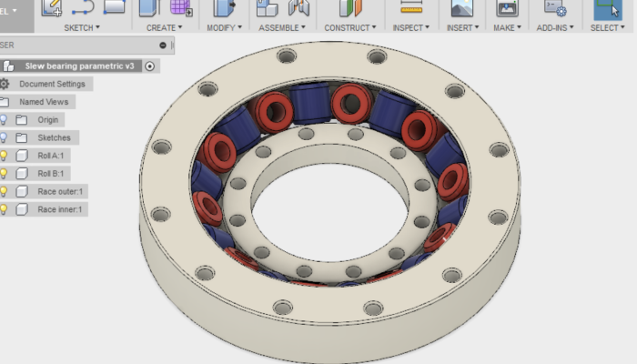The width and height of the screenshot is (637, 364).
Task: Click the Origin folder icon
Action: pyautogui.click(x=22, y=120)
